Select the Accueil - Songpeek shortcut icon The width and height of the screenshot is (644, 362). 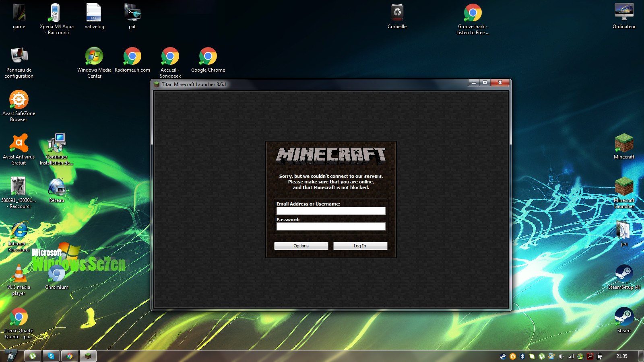coord(170,62)
